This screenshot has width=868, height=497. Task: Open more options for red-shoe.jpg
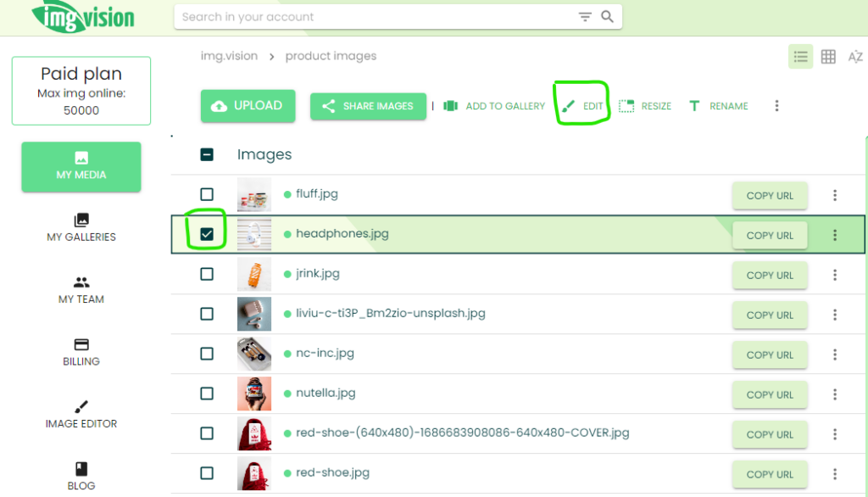(x=835, y=474)
